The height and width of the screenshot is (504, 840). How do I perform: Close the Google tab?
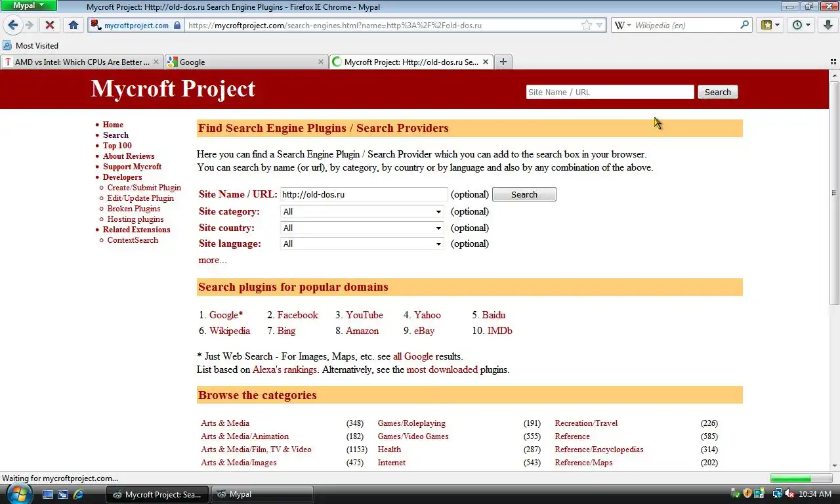click(x=320, y=62)
